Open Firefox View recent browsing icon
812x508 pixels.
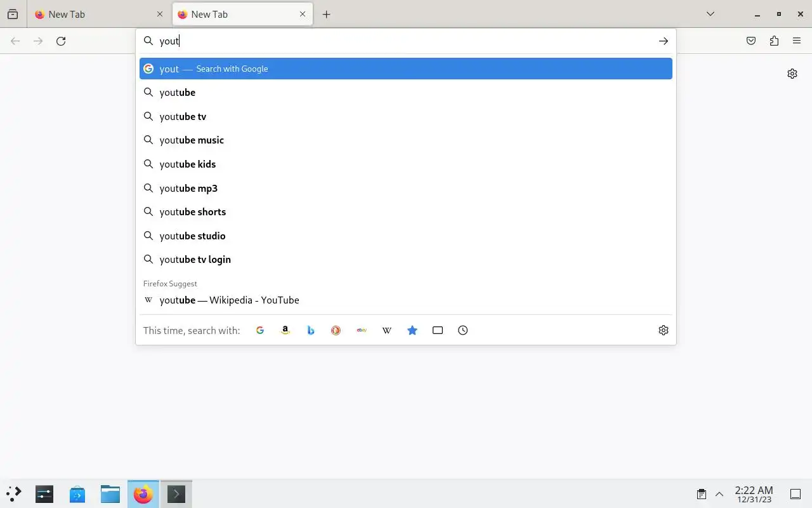click(x=13, y=14)
